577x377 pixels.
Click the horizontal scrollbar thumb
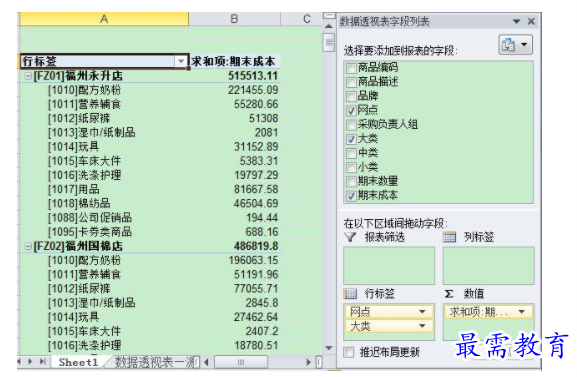(x=241, y=362)
